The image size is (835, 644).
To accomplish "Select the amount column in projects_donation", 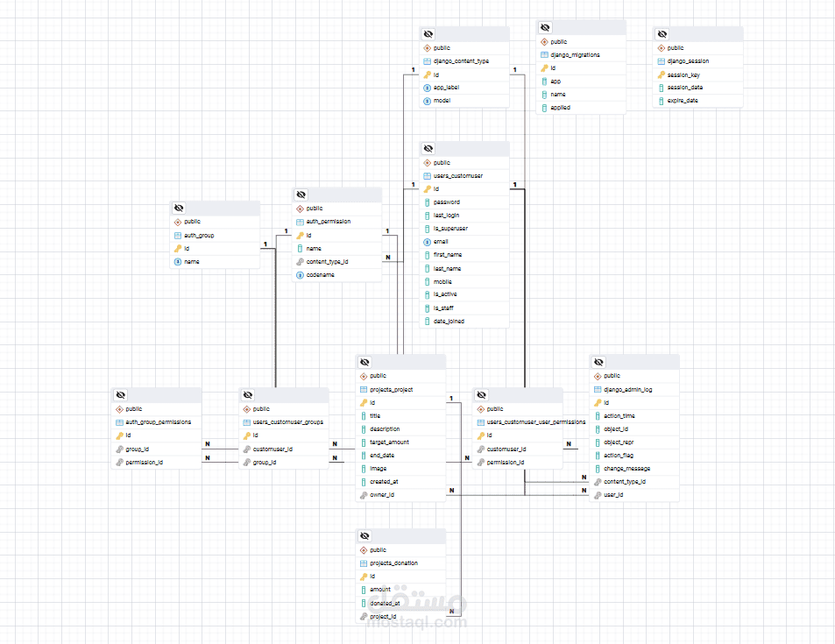I will pos(380,590).
